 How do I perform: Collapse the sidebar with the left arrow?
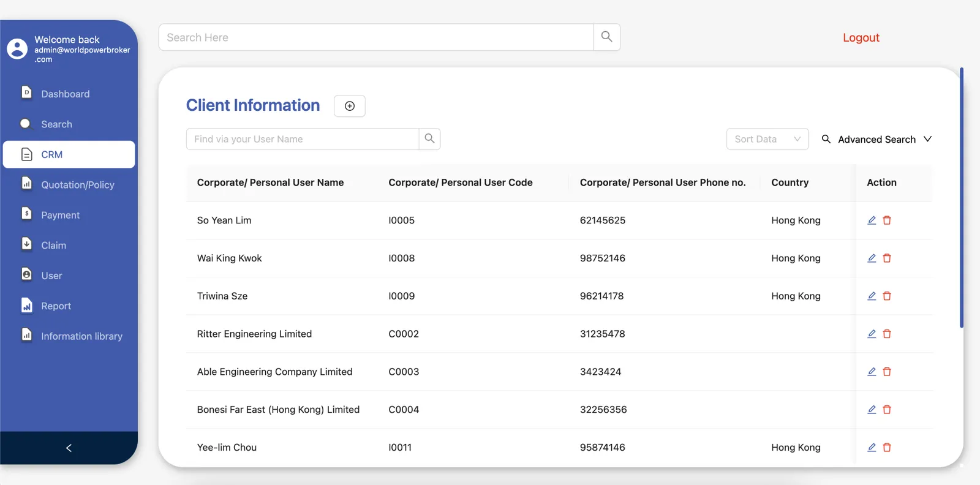click(x=69, y=448)
